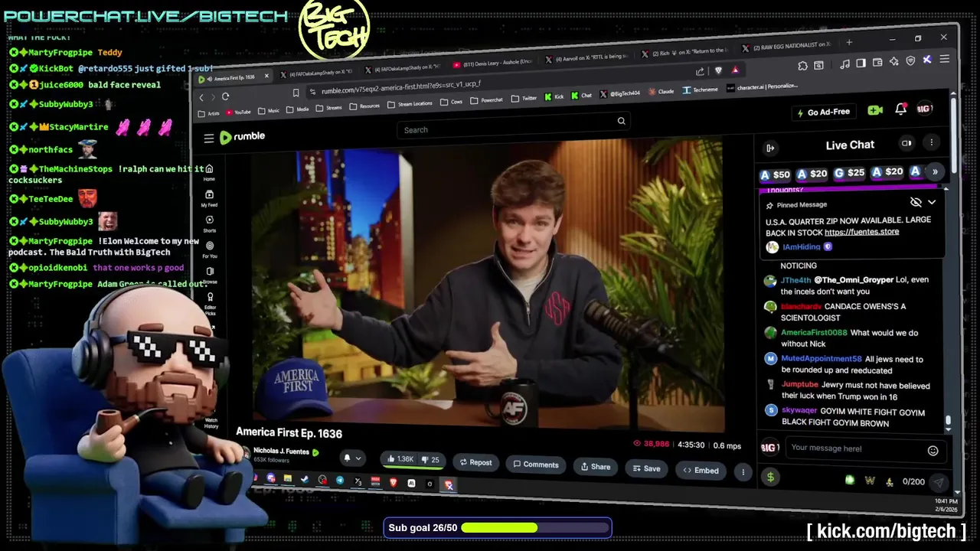Click the Rumble search field

click(513, 126)
